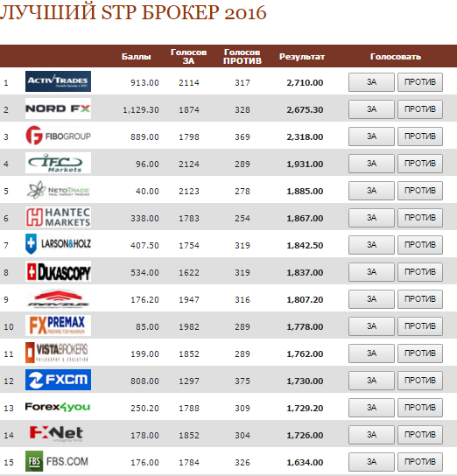
Task: Vote ПРОТИВ for FXNet
Action: (x=420, y=434)
